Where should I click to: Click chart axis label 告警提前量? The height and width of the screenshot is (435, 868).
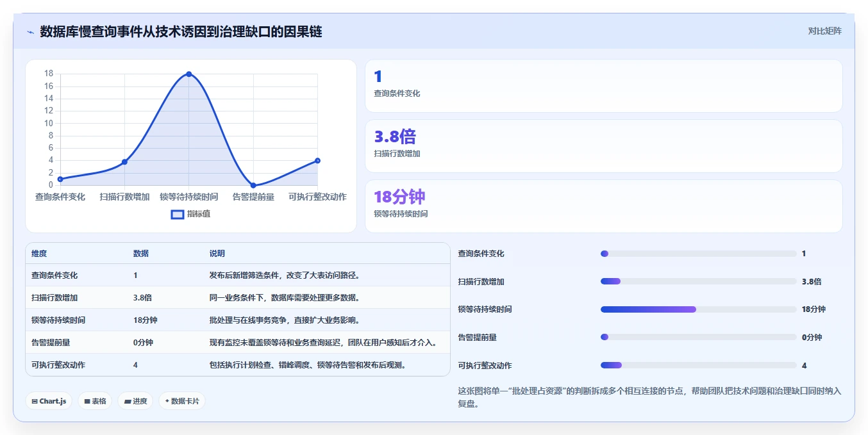coord(253,197)
